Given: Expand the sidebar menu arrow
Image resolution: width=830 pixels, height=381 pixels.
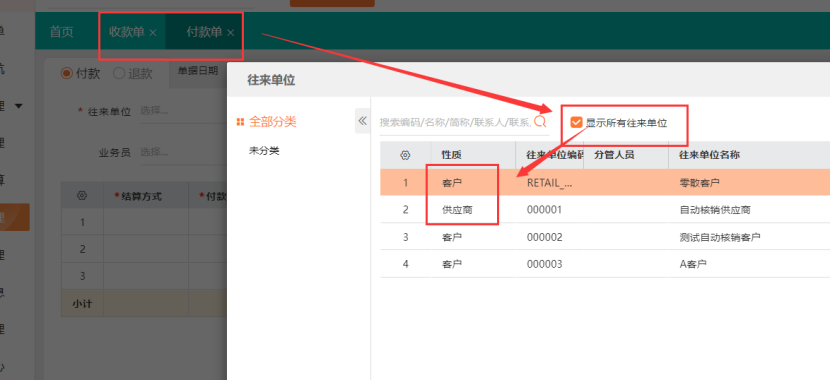Looking at the screenshot, I should tap(19, 106).
